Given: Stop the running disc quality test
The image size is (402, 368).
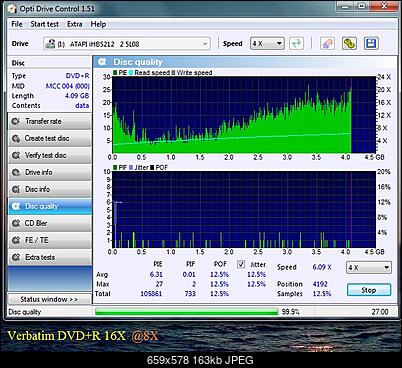Looking at the screenshot, I should tap(369, 290).
